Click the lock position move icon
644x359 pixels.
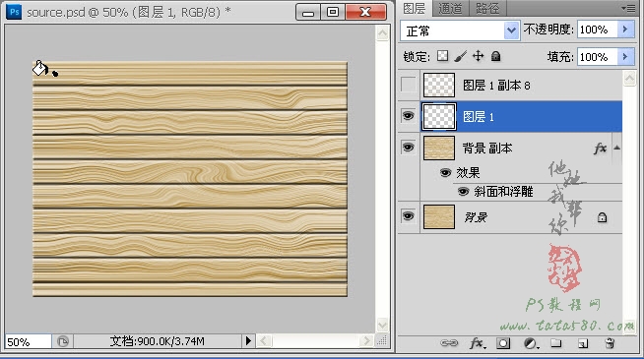point(478,56)
